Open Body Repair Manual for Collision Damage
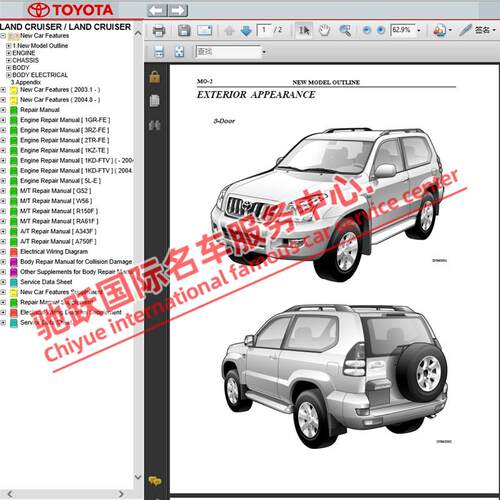Image resolution: width=500 pixels, height=500 pixels. click(76, 262)
